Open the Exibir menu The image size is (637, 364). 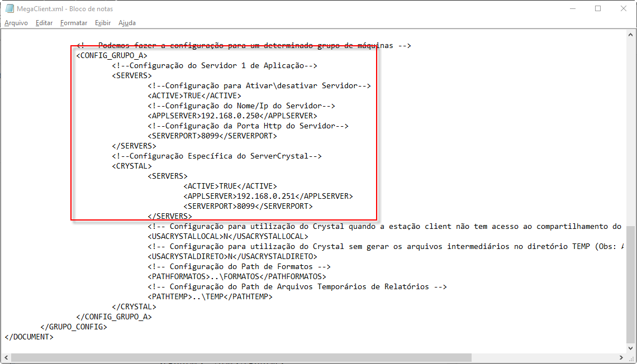pyautogui.click(x=103, y=23)
